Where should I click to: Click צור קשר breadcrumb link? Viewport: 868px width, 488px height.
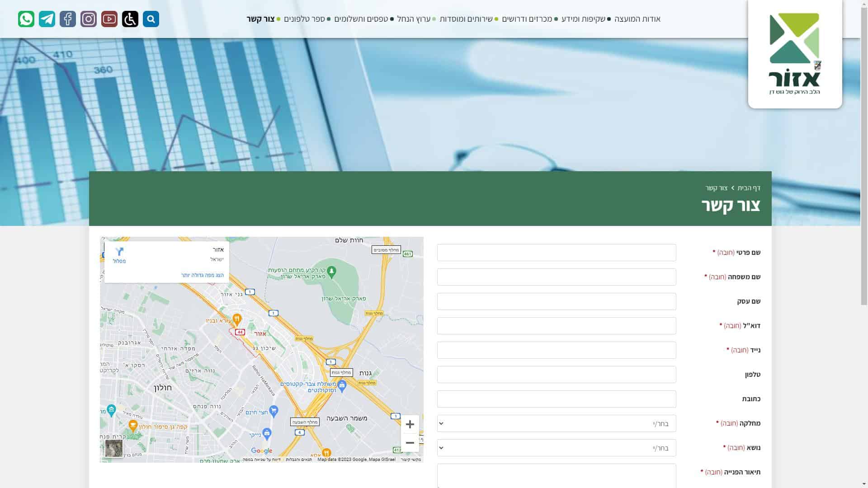tap(717, 188)
